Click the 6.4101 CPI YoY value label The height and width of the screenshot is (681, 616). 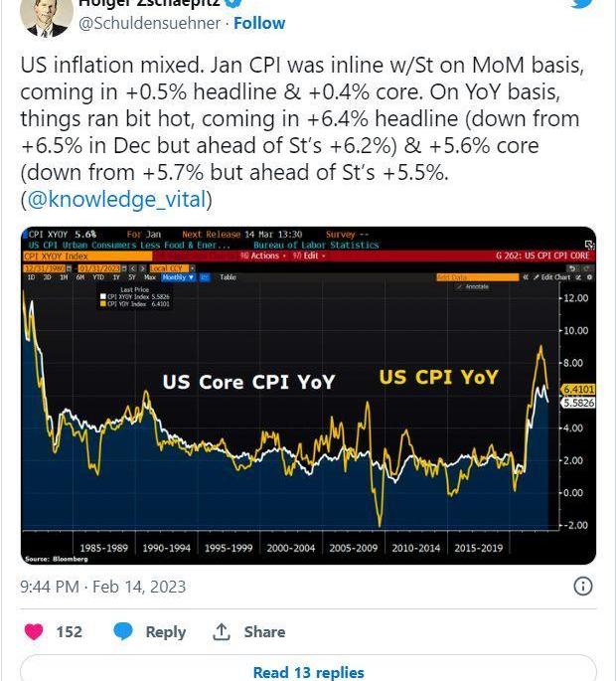pos(577,389)
